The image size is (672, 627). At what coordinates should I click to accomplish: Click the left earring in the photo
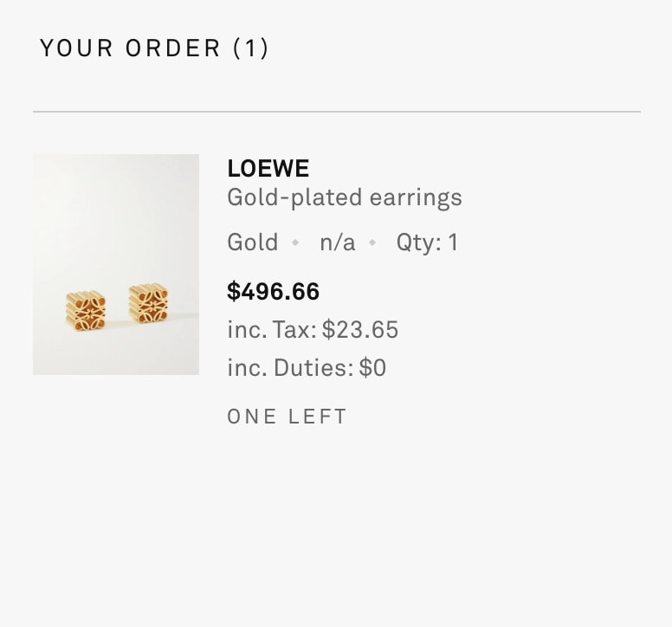(x=86, y=312)
